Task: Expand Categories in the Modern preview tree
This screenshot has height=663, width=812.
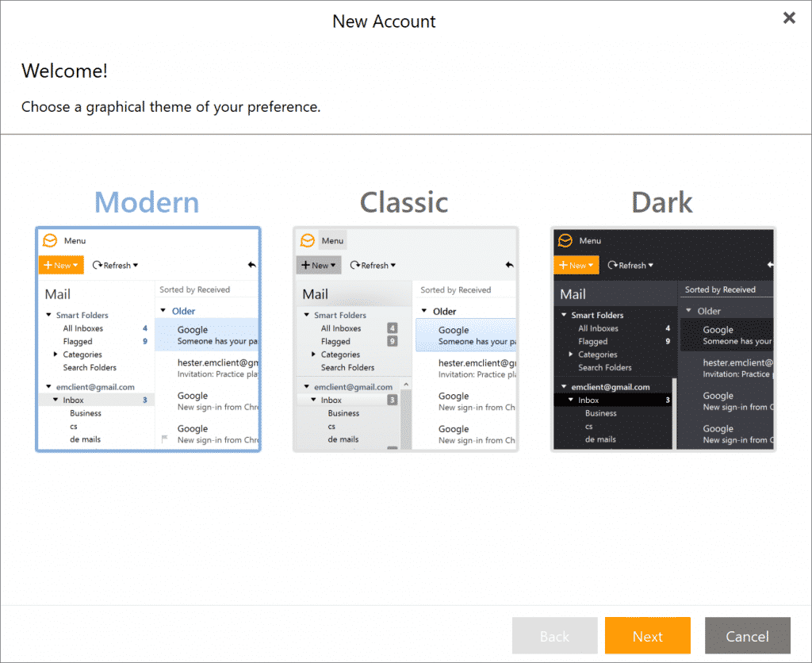Action: pos(56,354)
